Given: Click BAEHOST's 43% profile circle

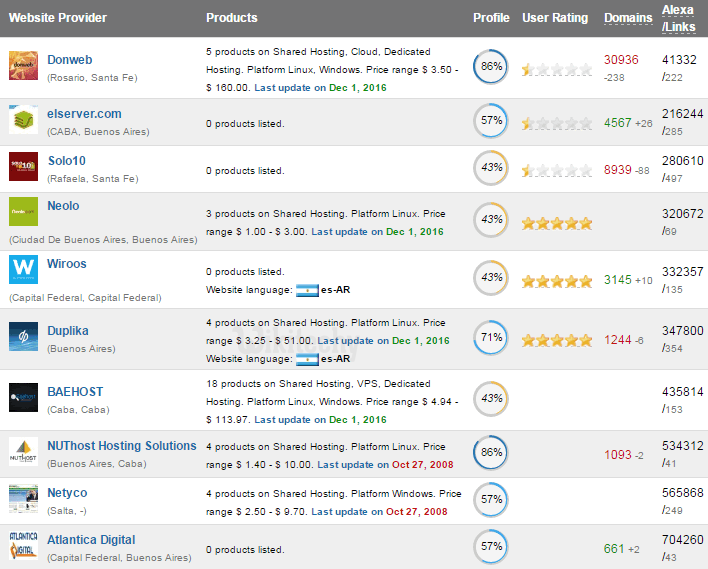Looking at the screenshot, I should pyautogui.click(x=491, y=398).
